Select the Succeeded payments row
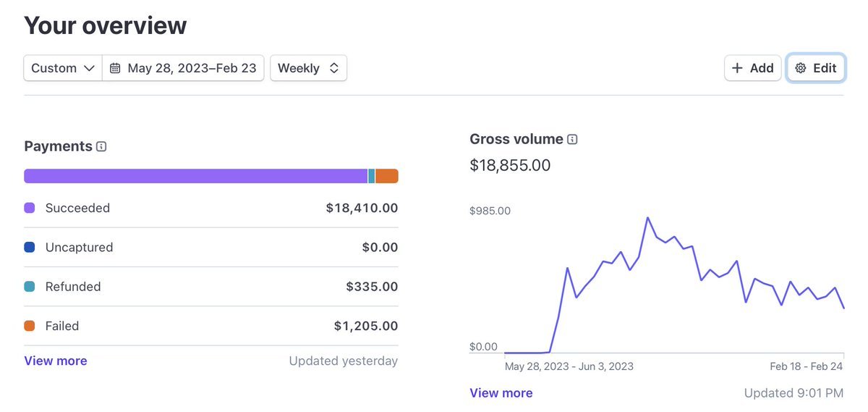This screenshot has height=412, width=868. [210, 208]
